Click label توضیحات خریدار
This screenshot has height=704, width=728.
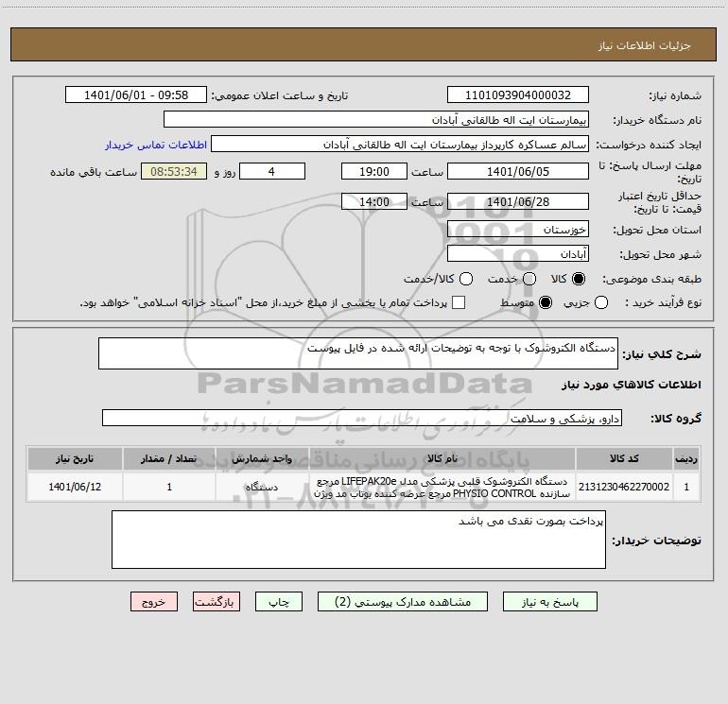[656, 541]
